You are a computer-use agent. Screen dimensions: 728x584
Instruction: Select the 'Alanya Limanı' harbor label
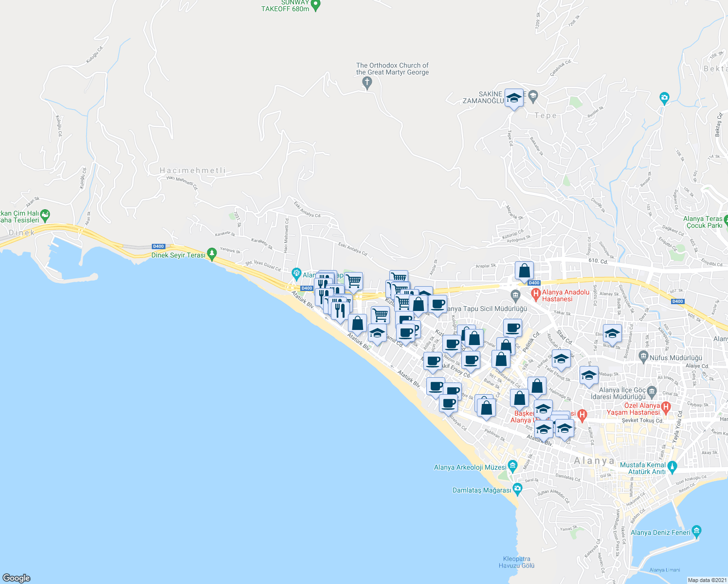tap(665, 570)
